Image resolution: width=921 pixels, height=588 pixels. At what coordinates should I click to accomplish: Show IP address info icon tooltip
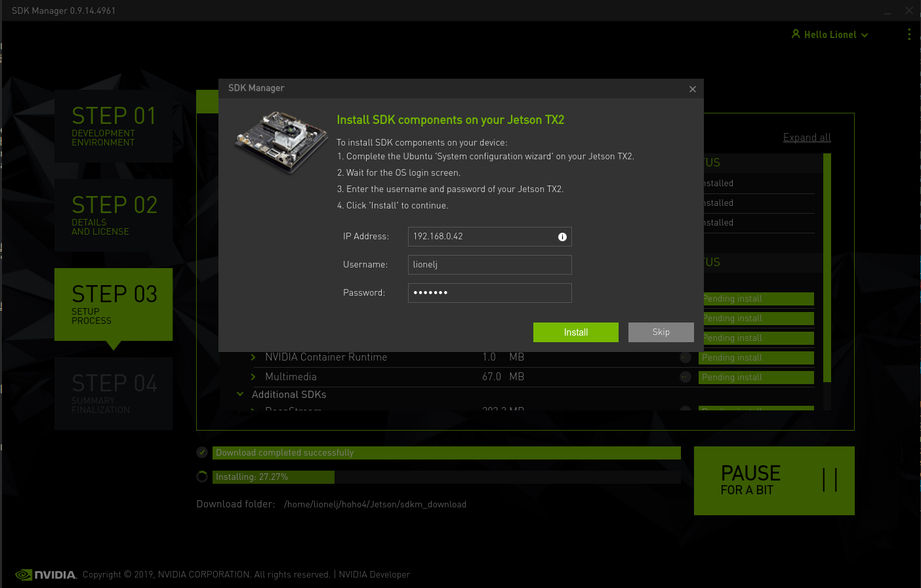point(562,237)
